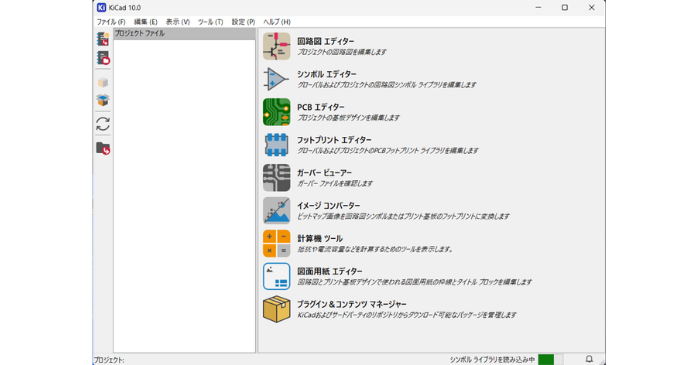Click the notifications bell in status bar
The width and height of the screenshot is (698, 365).
pos(589,359)
